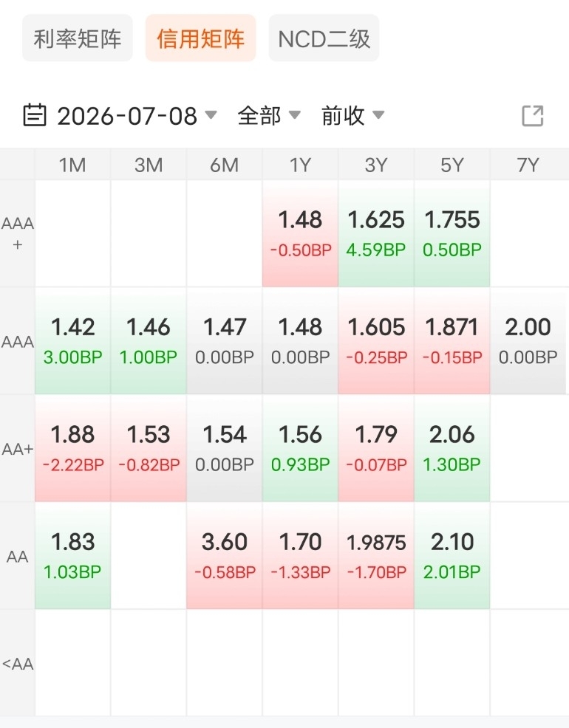The image size is (569, 728).
Task: Tap the export/share icon at right
Action: point(532,116)
